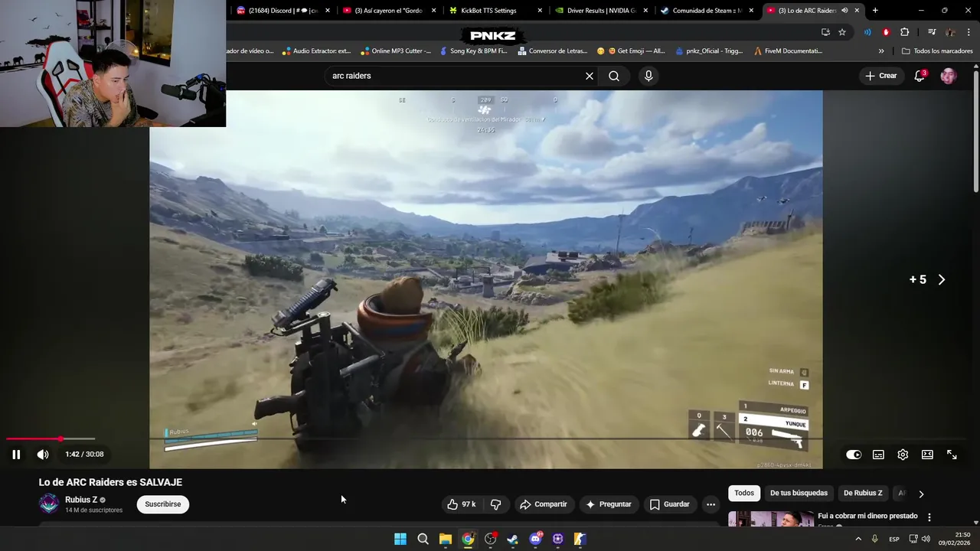This screenshot has width=980, height=551.
Task: Open YouTube notifications bell
Action: click(x=920, y=76)
